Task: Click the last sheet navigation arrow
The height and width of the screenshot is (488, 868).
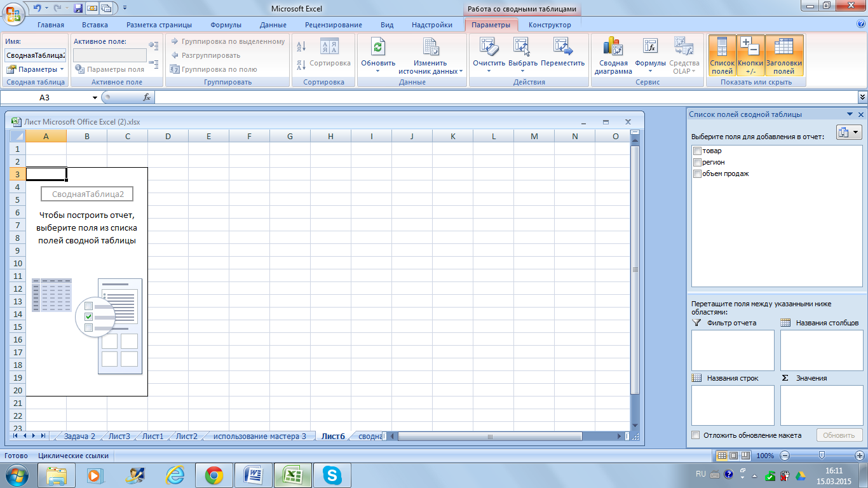Action: tap(43, 436)
